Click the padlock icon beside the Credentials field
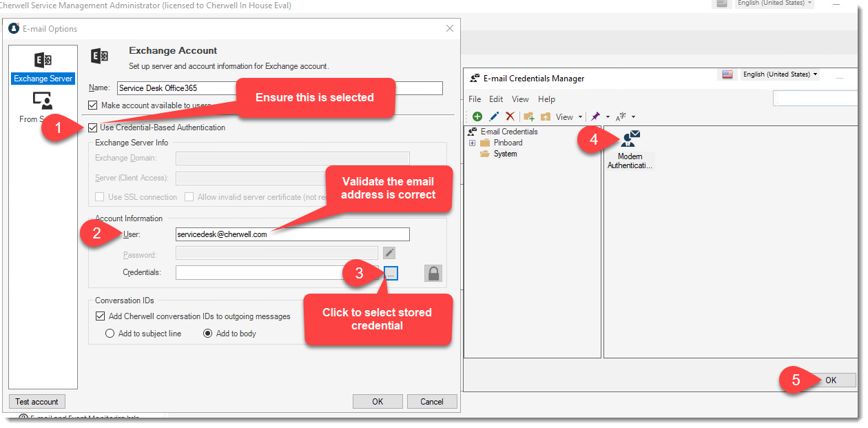This screenshot has height=428, width=868. tap(433, 273)
